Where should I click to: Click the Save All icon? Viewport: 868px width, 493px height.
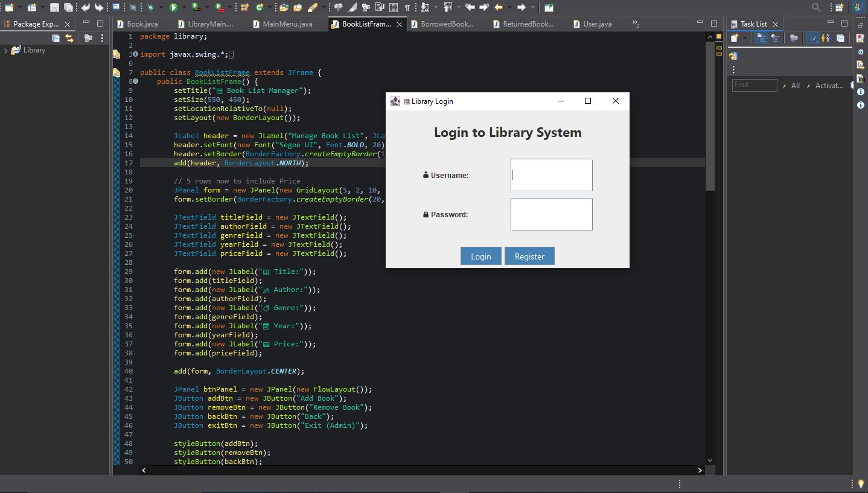(68, 7)
